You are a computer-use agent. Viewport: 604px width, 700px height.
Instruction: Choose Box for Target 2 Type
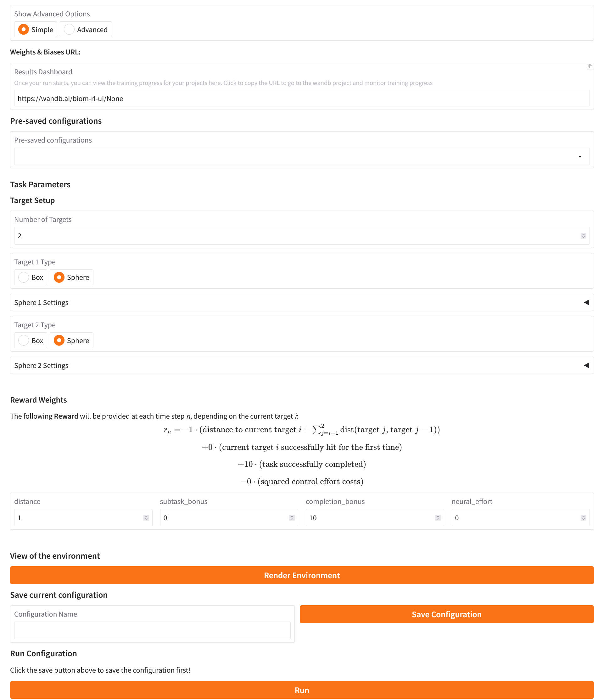tap(24, 340)
